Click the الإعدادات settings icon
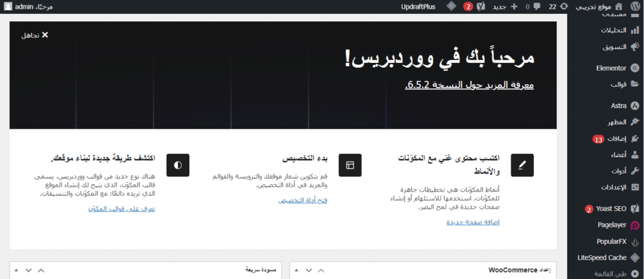The width and height of the screenshot is (644, 279). click(x=635, y=187)
